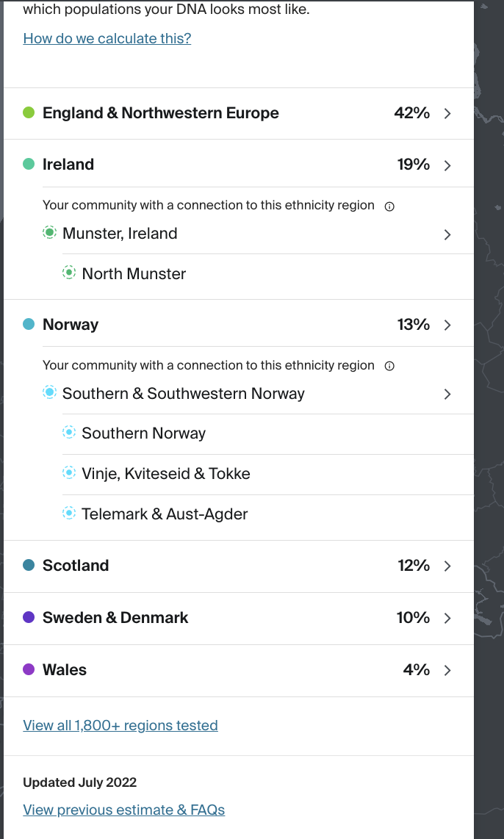Click the Munster, Ireland community dotted icon
The width and height of the screenshot is (504, 839).
49,233
